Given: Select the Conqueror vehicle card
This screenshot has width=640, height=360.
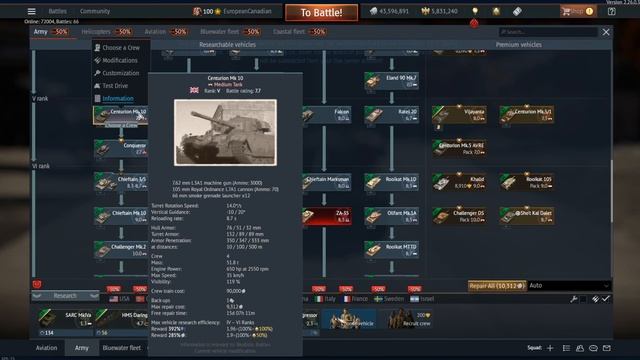Looking at the screenshot, I should pyautogui.click(x=121, y=149).
